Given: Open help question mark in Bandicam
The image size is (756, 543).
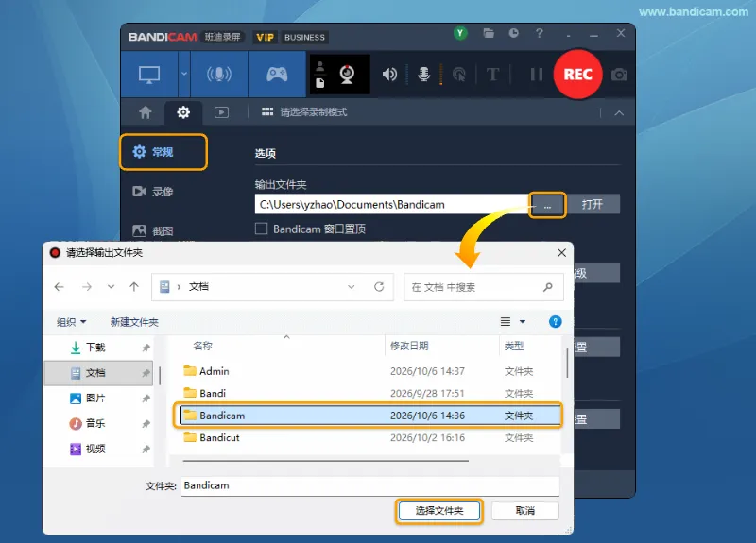Looking at the screenshot, I should 539,33.
